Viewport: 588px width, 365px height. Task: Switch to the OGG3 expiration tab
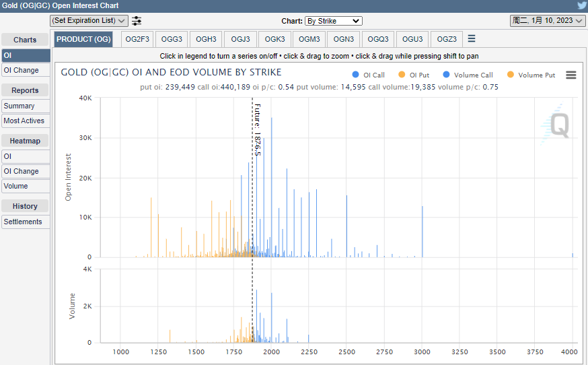(172, 39)
